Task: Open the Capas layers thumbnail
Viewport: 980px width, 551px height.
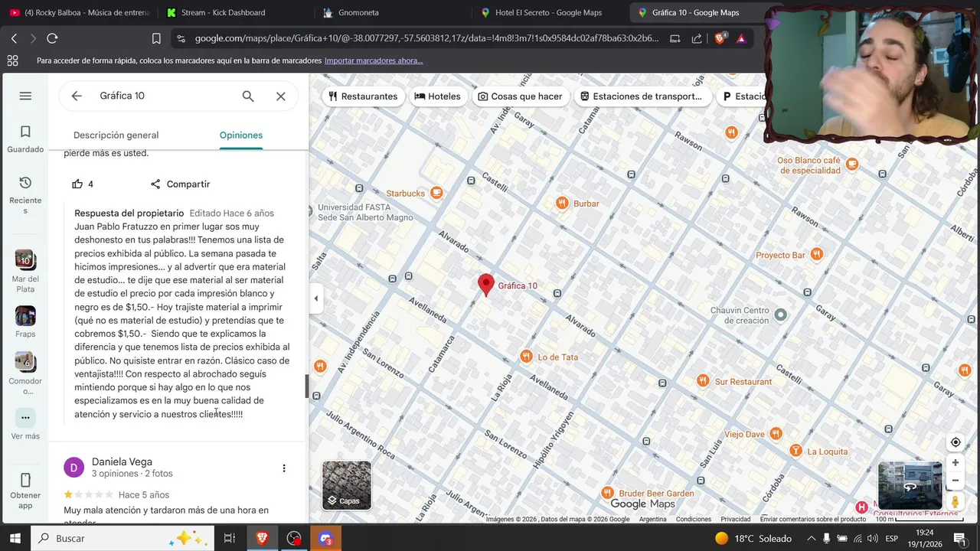Action: pos(347,485)
